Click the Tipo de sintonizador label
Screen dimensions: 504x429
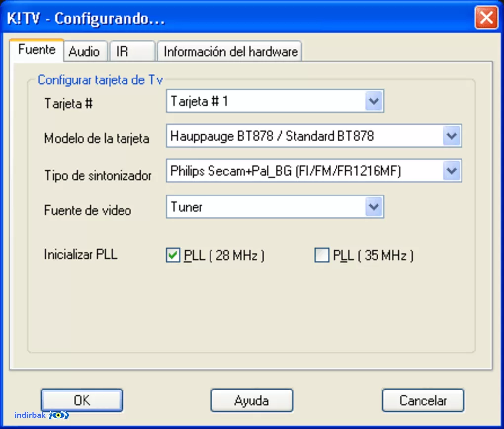98,175
